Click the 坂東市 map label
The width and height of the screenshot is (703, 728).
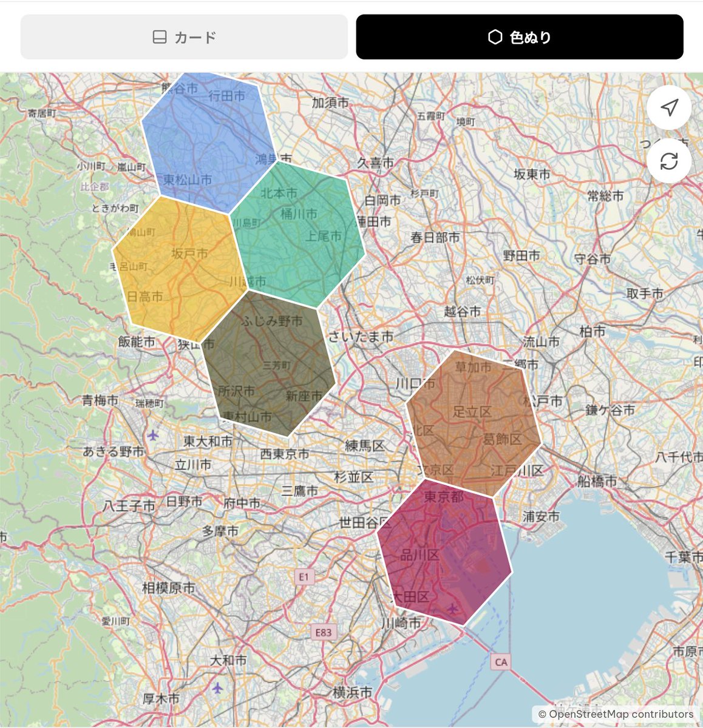(532, 174)
